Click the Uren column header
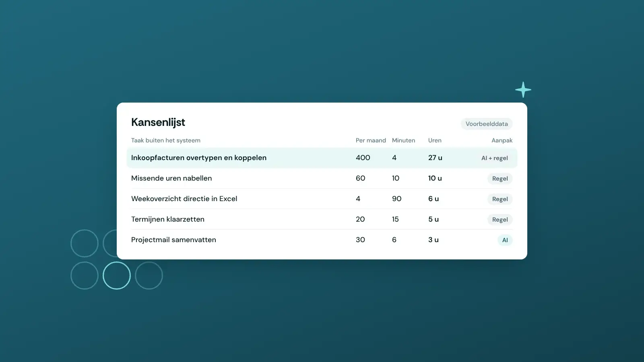 point(435,140)
